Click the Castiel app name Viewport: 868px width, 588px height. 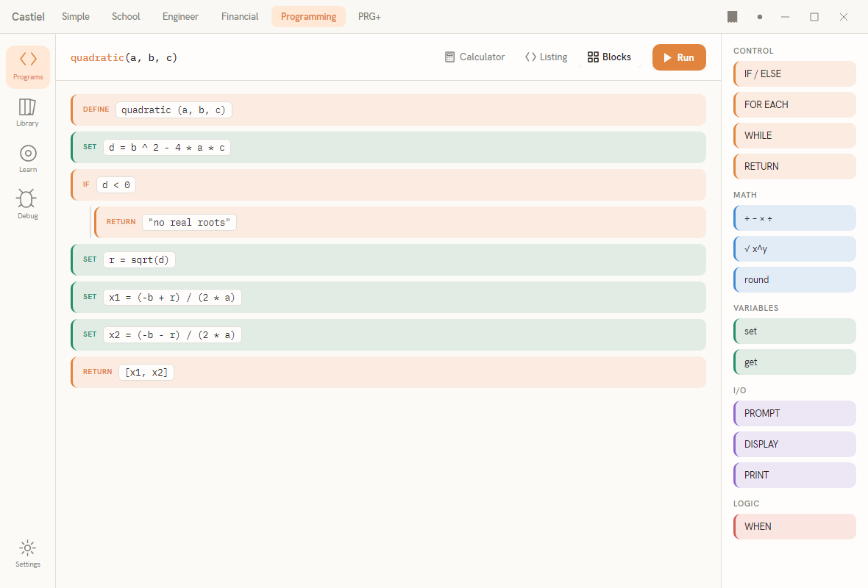click(28, 17)
